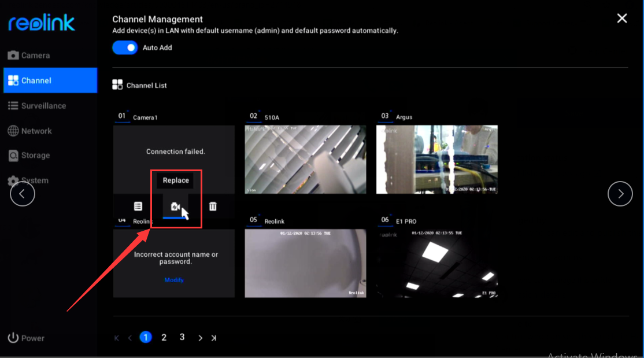Viewport: 644px width, 358px height.
Task: Click the left circular previous arrow
Action: point(22,194)
